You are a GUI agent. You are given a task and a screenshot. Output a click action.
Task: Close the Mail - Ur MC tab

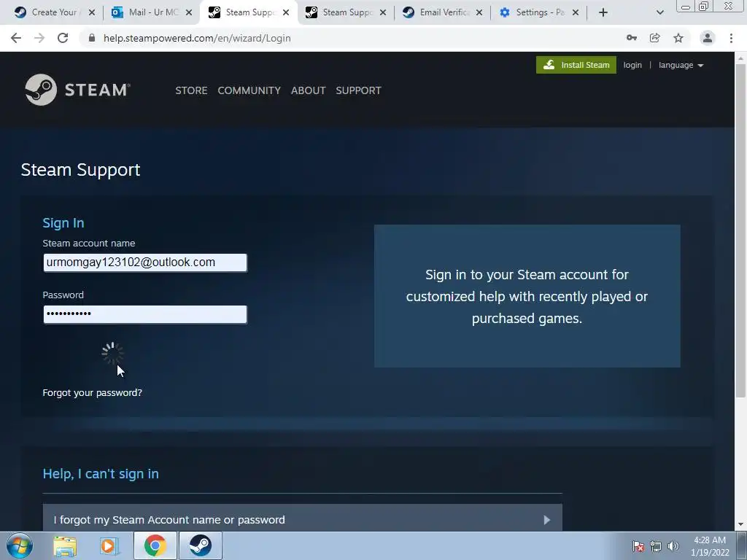click(189, 12)
